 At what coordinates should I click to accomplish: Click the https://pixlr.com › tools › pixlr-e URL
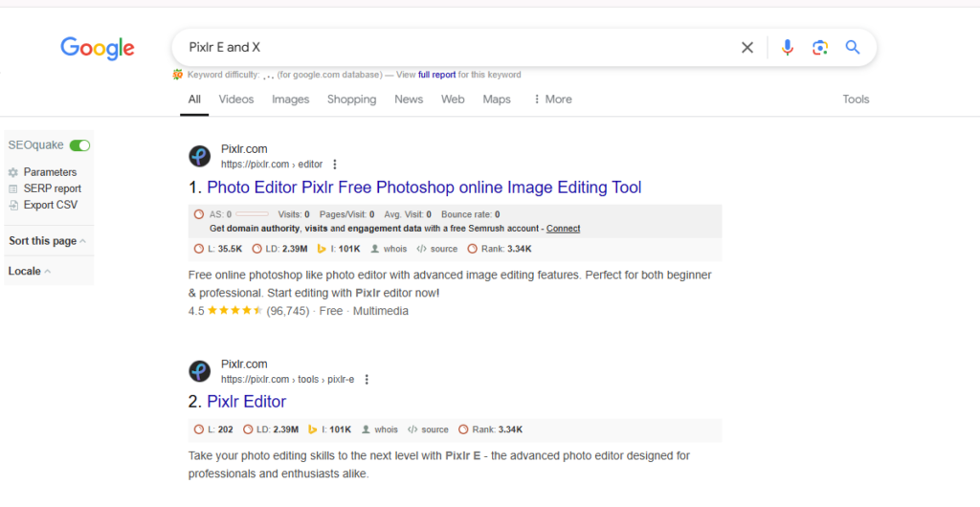click(x=287, y=379)
